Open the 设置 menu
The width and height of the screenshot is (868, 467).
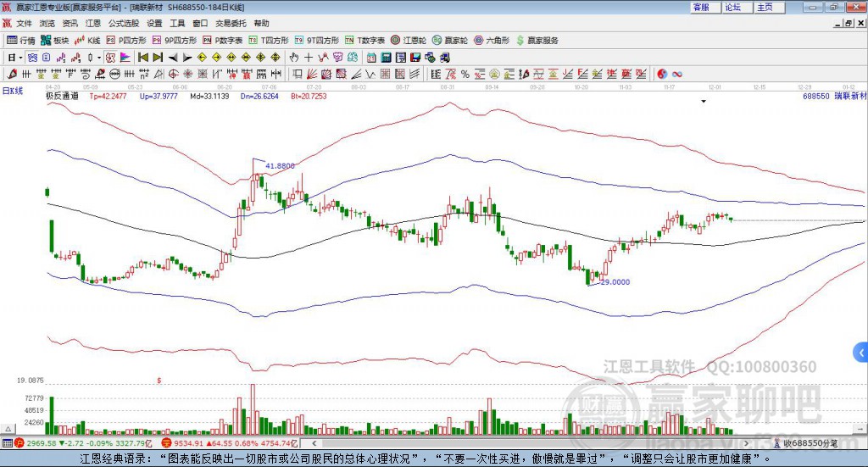tap(154, 23)
